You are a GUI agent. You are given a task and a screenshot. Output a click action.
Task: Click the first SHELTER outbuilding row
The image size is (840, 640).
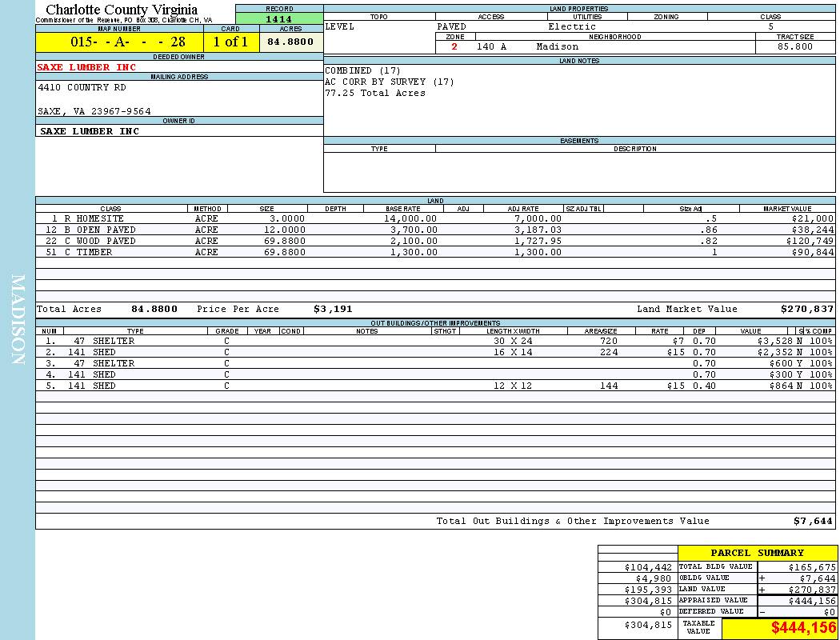tap(115, 341)
